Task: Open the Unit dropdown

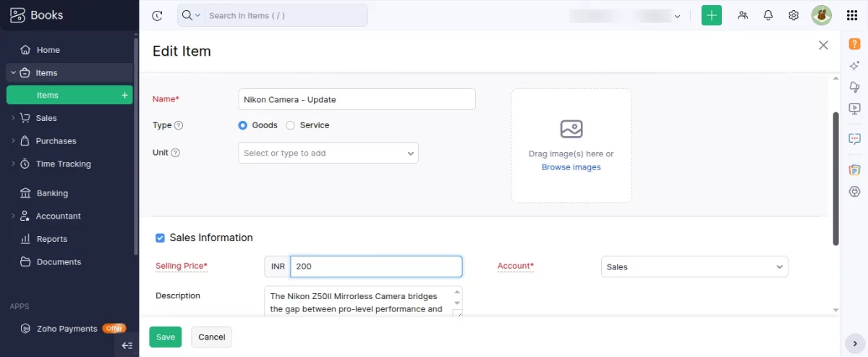Action: click(328, 153)
